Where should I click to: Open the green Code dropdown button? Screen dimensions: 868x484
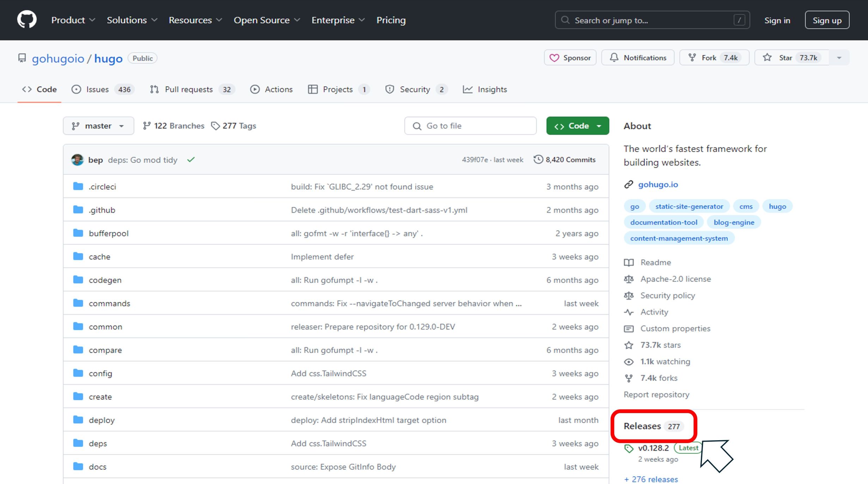(577, 126)
